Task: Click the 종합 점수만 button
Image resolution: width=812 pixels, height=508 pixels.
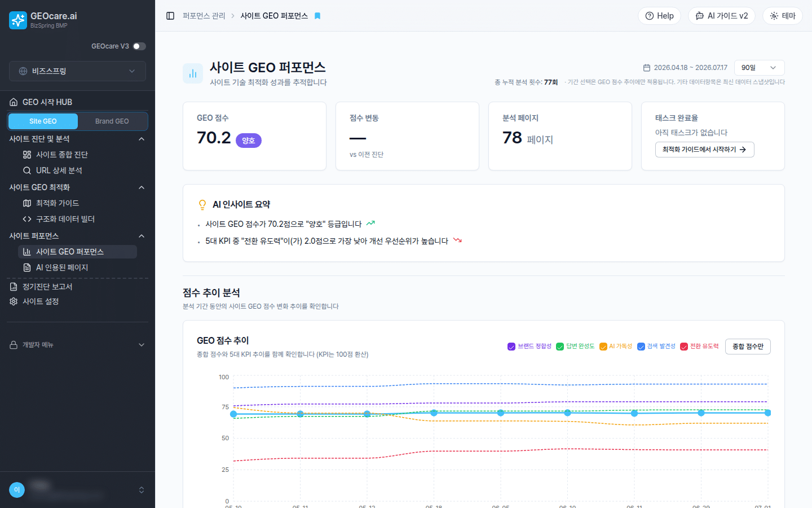Action: [x=748, y=347]
